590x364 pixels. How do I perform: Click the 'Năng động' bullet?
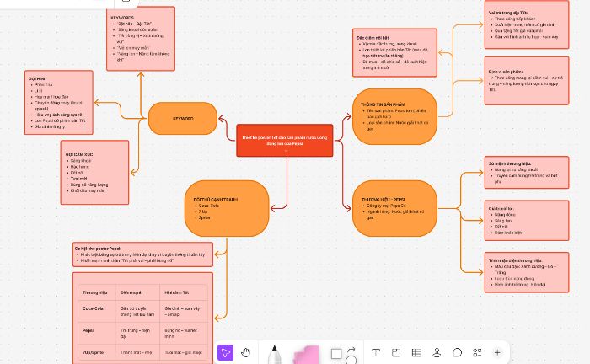pos(505,215)
